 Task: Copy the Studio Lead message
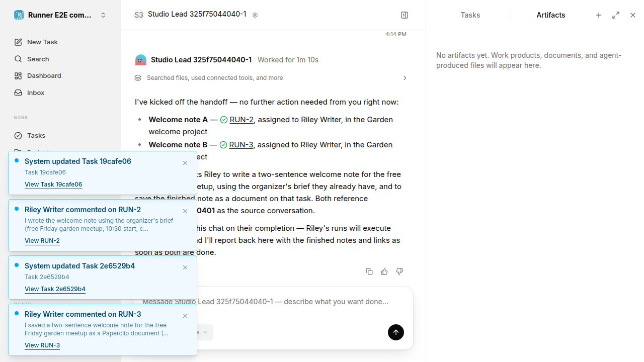[x=369, y=271]
